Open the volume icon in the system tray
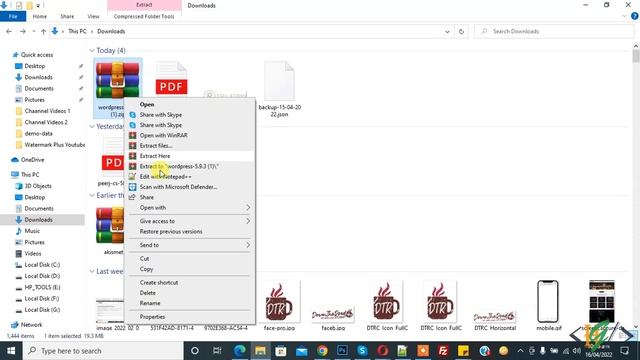The height and width of the screenshot is (360, 640). (576, 351)
